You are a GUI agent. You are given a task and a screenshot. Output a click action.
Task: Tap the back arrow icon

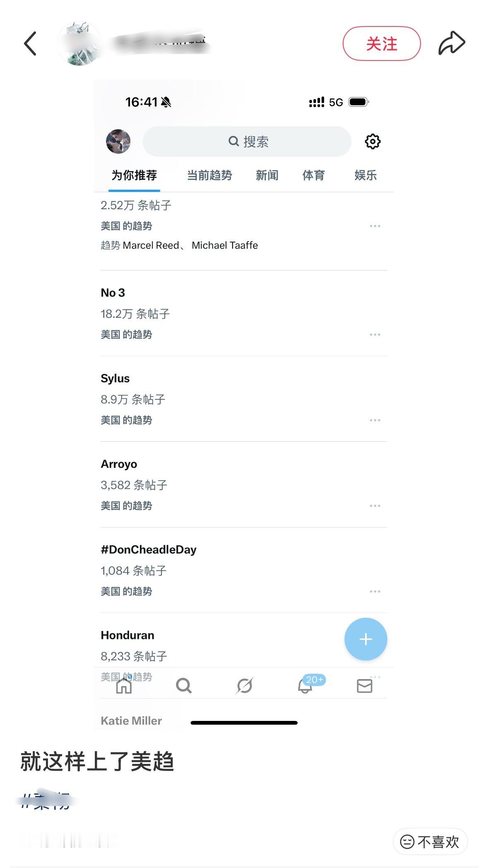coord(30,43)
